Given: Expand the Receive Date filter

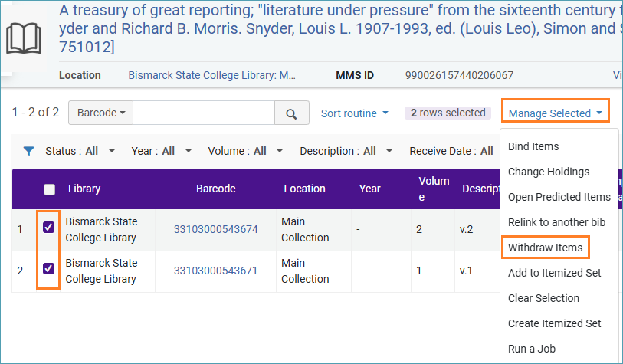Looking at the screenshot, I should click(x=451, y=151).
